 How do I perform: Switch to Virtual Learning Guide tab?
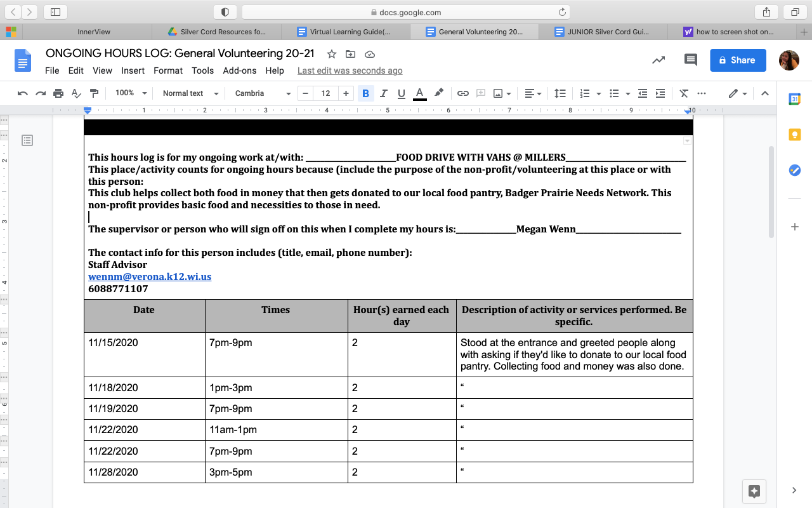346,32
